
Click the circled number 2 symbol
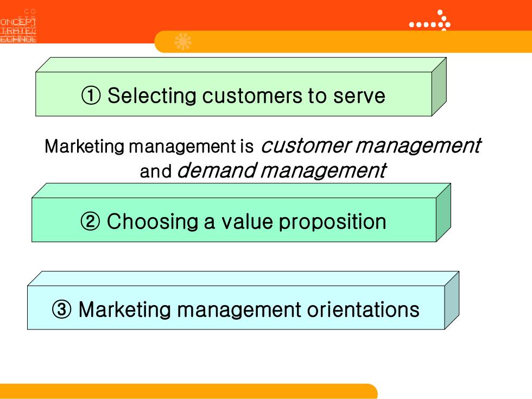coord(90,221)
